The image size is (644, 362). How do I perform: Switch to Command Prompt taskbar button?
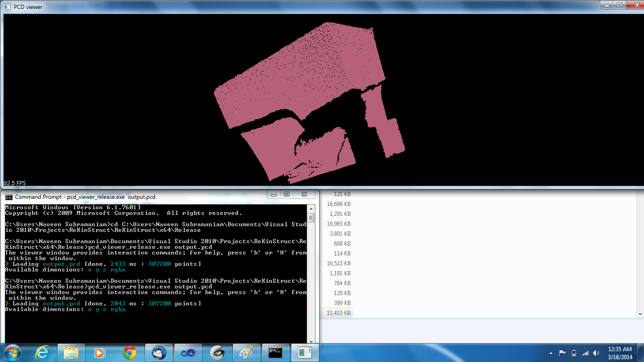[275, 352]
